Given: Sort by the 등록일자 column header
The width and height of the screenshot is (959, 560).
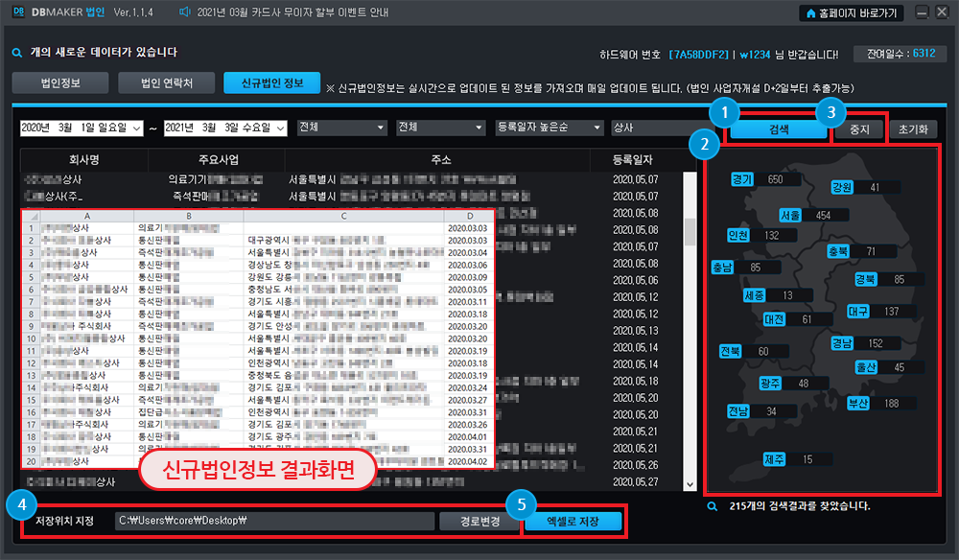Looking at the screenshot, I should (633, 159).
